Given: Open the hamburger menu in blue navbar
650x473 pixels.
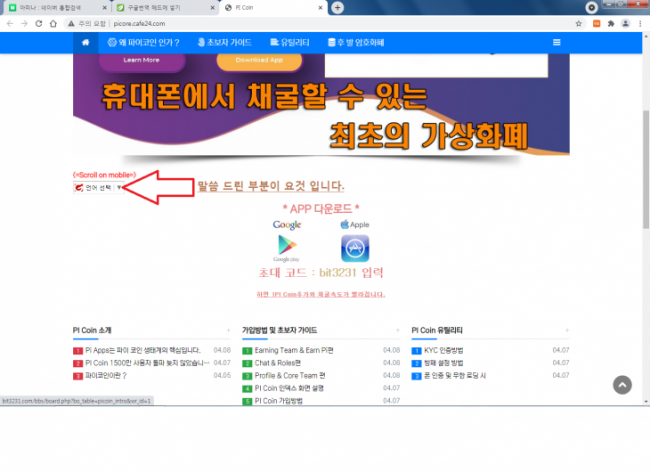Looking at the screenshot, I should (x=557, y=42).
